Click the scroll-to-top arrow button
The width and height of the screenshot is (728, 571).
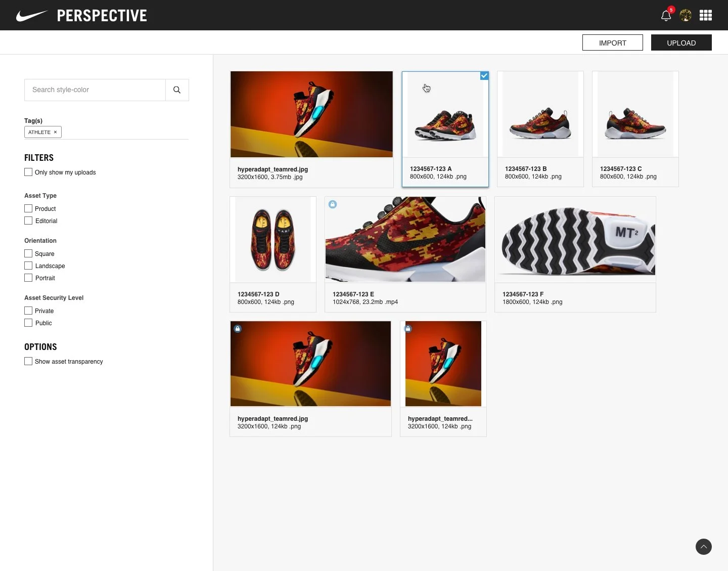coord(704,547)
